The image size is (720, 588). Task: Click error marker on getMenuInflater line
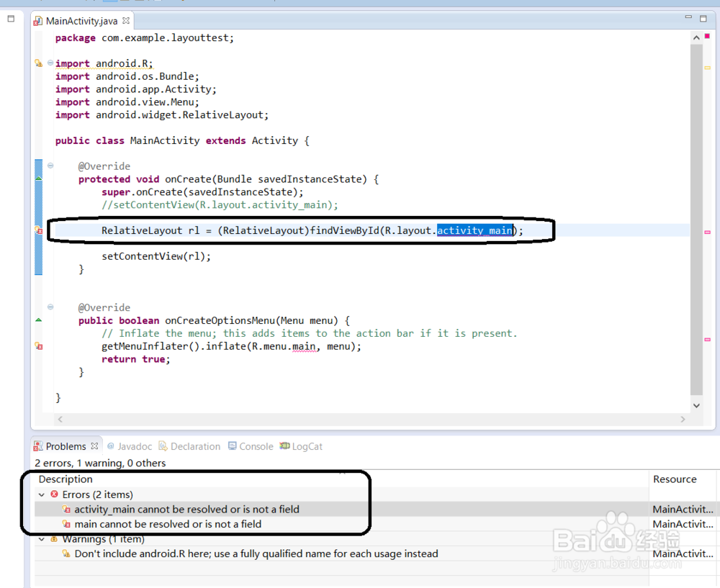click(x=39, y=345)
